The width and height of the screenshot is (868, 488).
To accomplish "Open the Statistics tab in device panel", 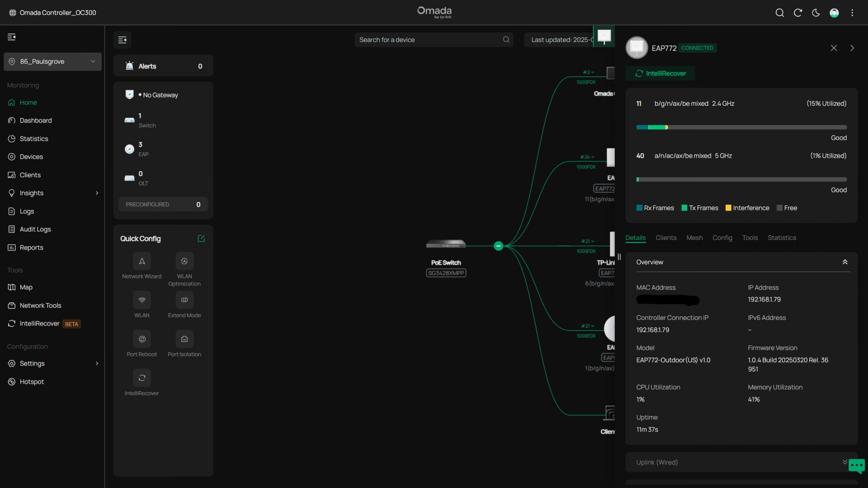I will (x=782, y=238).
